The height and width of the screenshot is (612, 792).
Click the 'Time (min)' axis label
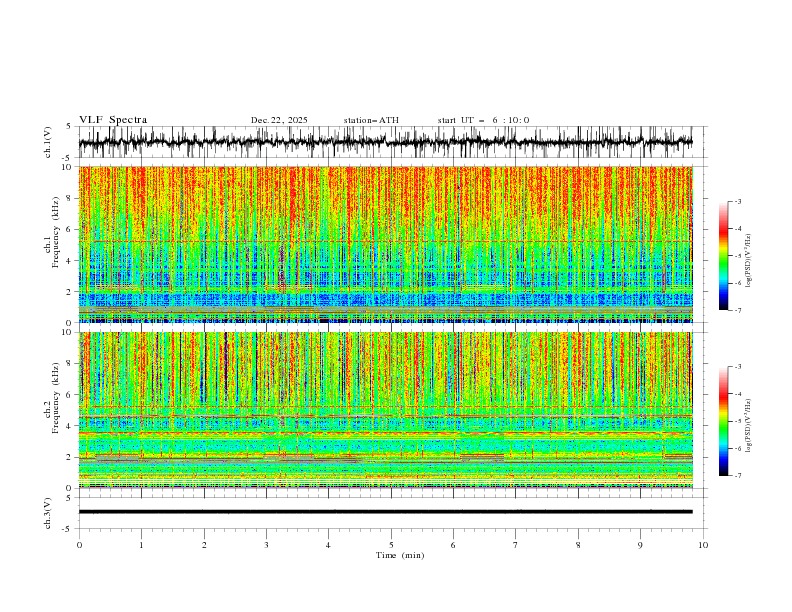(x=400, y=555)
